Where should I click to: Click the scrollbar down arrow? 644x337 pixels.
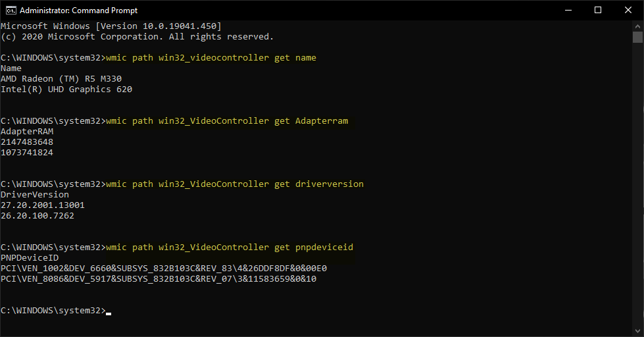(x=637, y=331)
